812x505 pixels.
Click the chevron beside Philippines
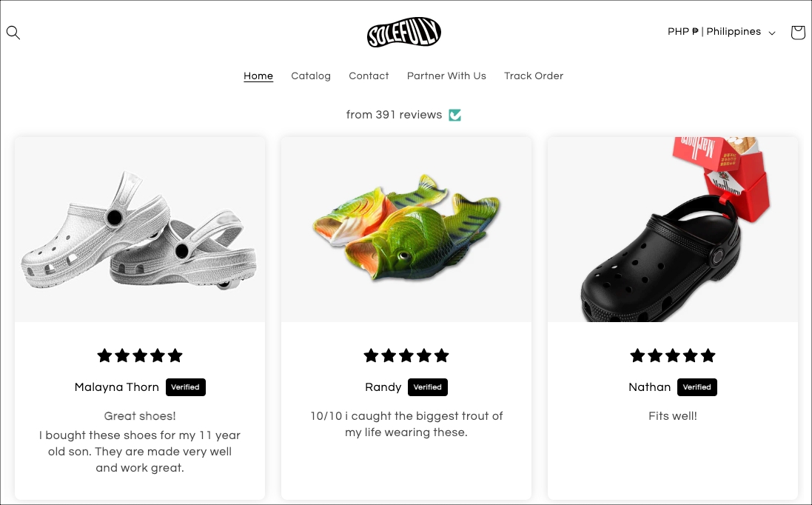click(x=771, y=33)
